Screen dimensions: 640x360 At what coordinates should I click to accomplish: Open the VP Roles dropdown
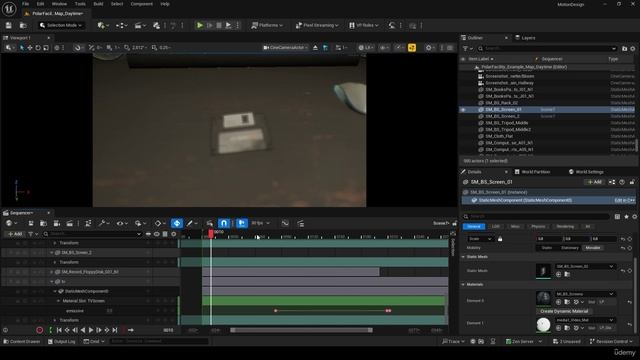pos(364,25)
